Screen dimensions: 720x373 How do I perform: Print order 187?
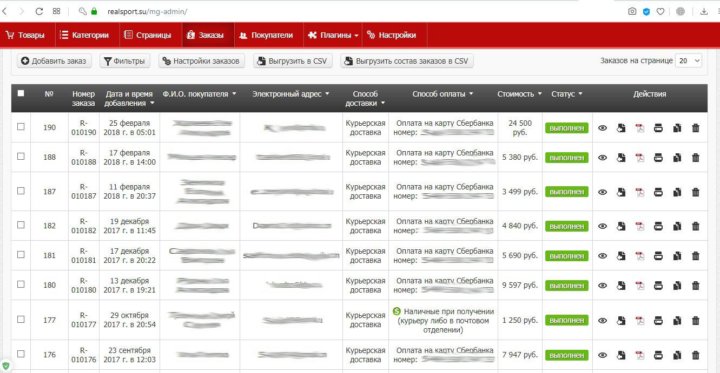[658, 192]
